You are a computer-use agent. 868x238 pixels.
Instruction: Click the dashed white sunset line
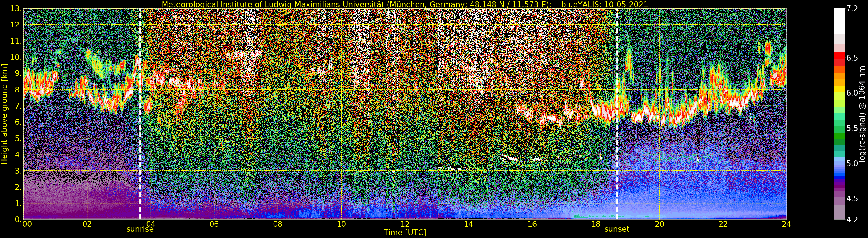(617, 114)
